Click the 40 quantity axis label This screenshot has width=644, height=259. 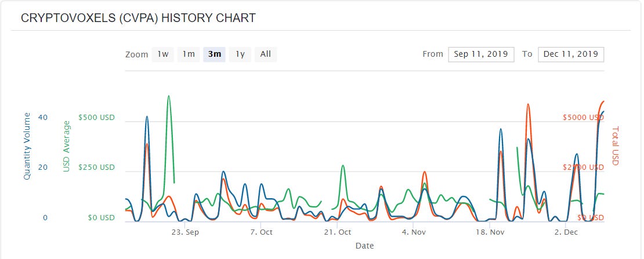43,118
